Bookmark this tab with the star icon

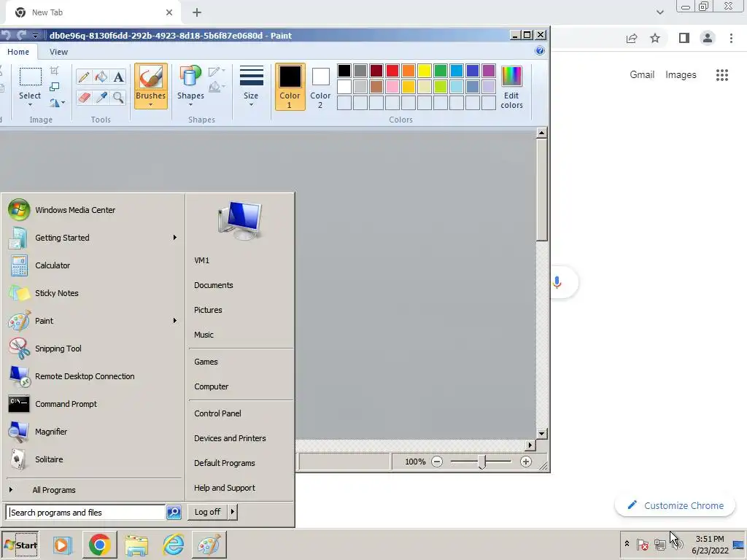point(655,38)
